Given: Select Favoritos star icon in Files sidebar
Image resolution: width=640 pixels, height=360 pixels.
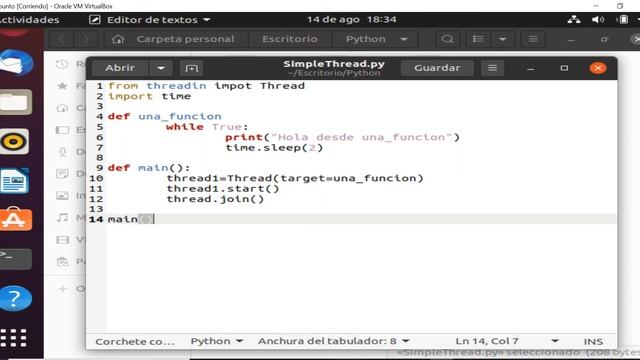Looking at the screenshot, I should click(62, 86).
